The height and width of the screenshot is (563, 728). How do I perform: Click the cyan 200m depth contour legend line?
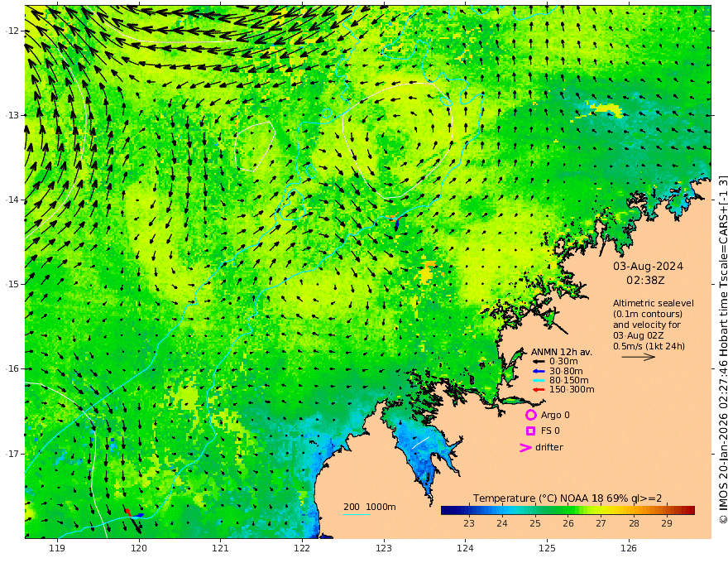(357, 514)
